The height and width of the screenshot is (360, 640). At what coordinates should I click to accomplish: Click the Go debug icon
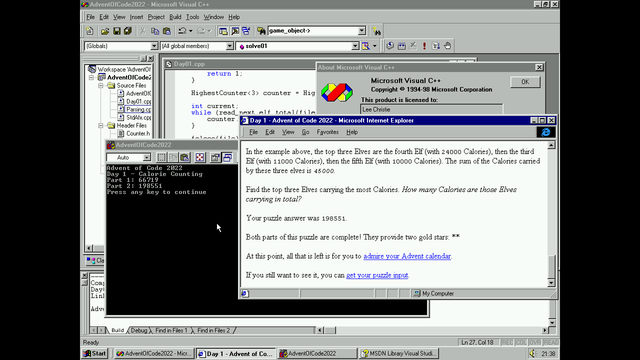(436, 46)
